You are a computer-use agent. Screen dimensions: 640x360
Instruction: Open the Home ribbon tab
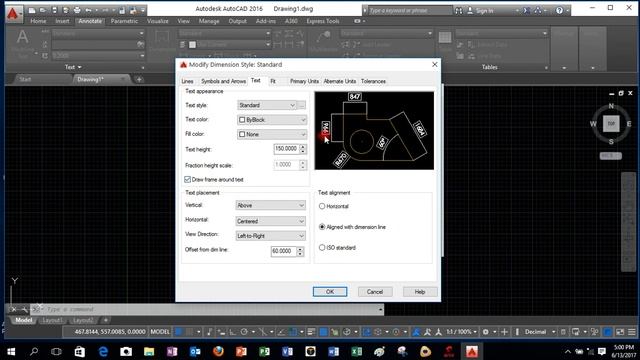point(38,21)
